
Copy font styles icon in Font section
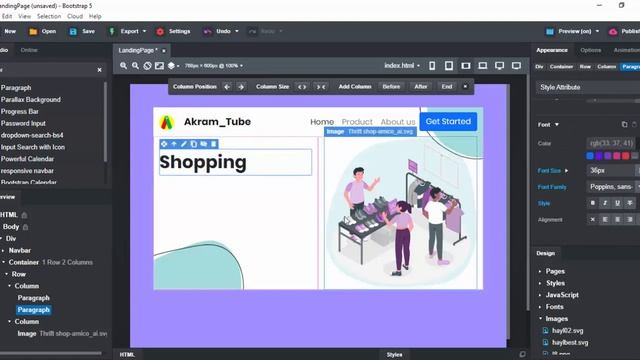[x=624, y=124]
